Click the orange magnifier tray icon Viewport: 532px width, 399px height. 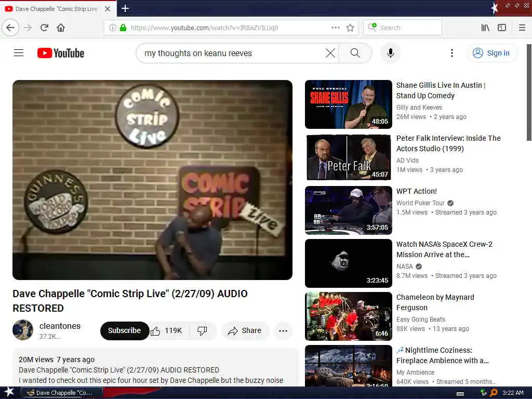[494, 393]
